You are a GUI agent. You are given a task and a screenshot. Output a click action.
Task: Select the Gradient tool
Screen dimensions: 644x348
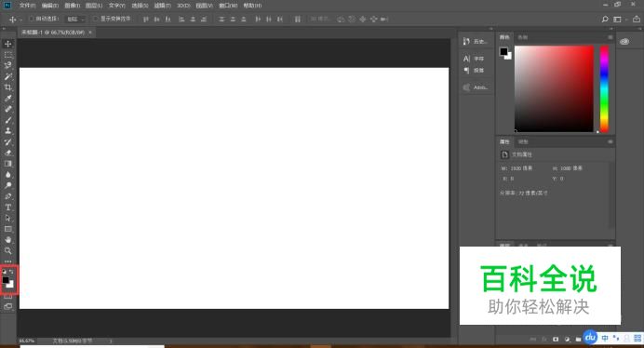(7, 164)
